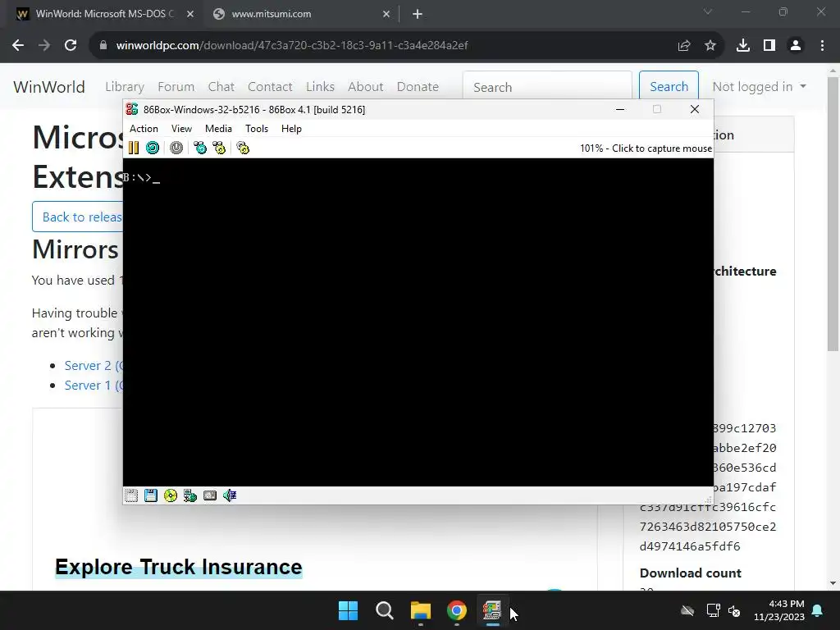Open the 86Box Tools menu
Viewport: 840px width, 630px height.
pos(257,129)
